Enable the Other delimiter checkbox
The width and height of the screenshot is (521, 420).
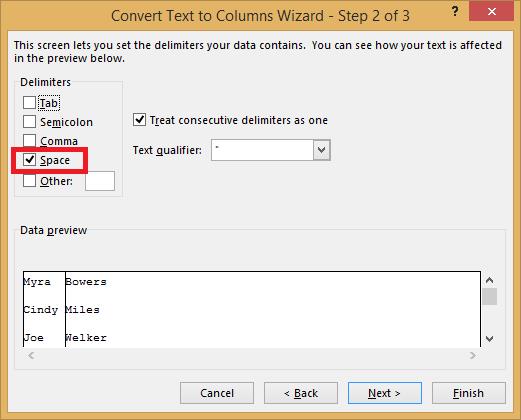point(29,181)
